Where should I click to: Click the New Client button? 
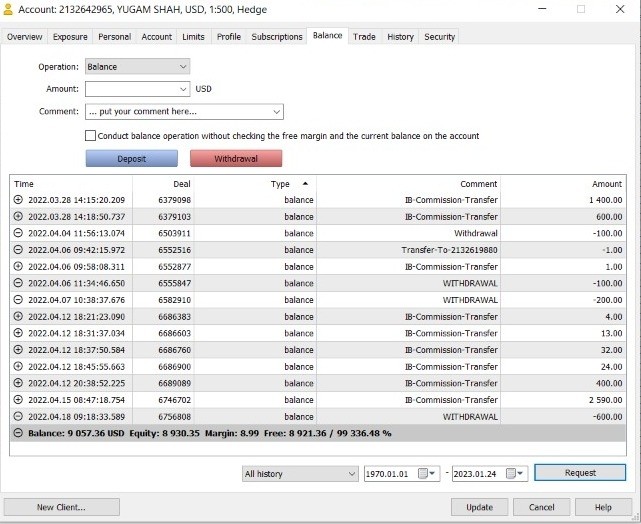61,507
